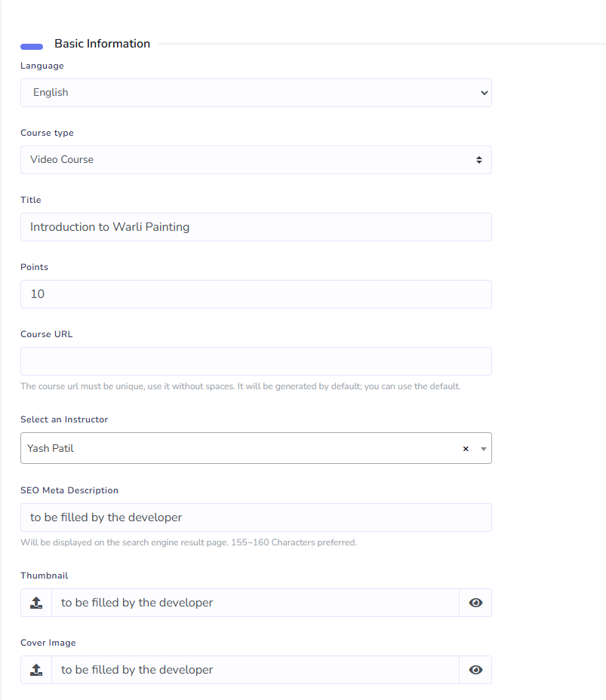
Task: Preview the Thumbnail with the eye icon
Action: tap(475, 603)
